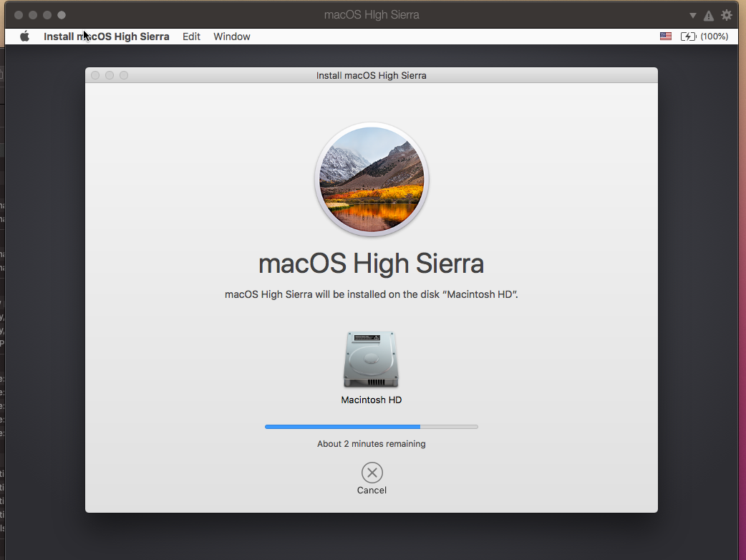This screenshot has height=560, width=746.
Task: Click the Macintosh HD disk label
Action: pyautogui.click(x=371, y=400)
